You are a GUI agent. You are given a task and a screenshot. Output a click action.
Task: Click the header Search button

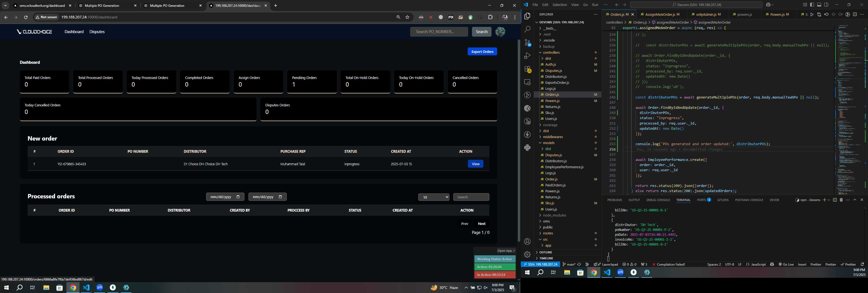pyautogui.click(x=481, y=32)
